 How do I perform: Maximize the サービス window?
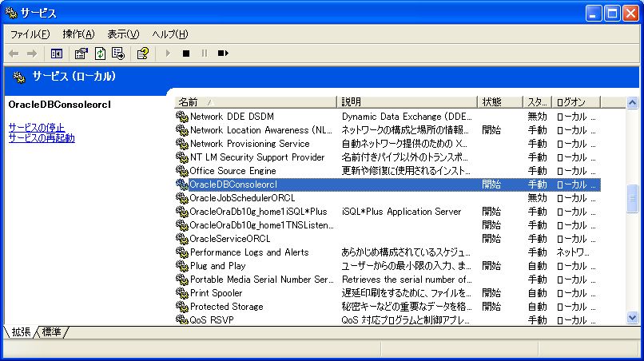(x=612, y=13)
